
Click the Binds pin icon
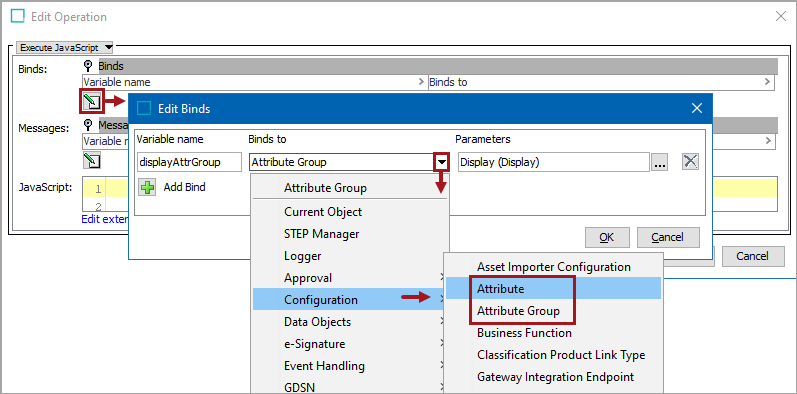click(88, 66)
